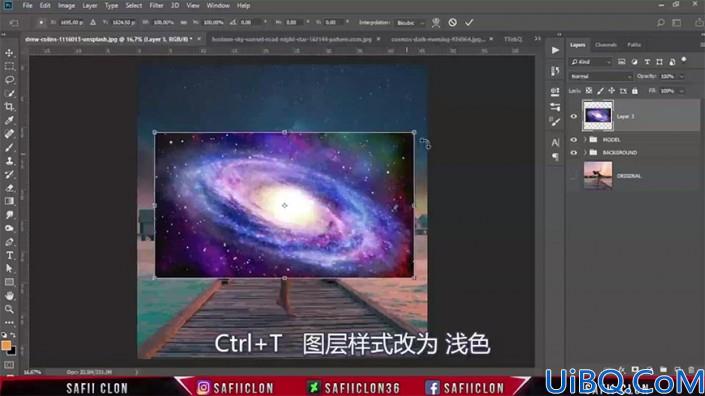
Task: Select the Rectangular Marquee tool
Action: [x=9, y=67]
